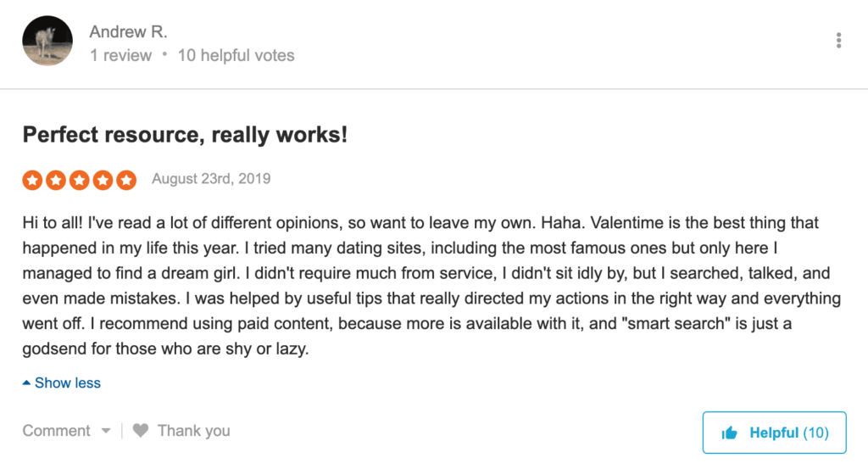Click '10 helpful votes' text
Viewport: 868px width, 469px height.
pos(236,55)
